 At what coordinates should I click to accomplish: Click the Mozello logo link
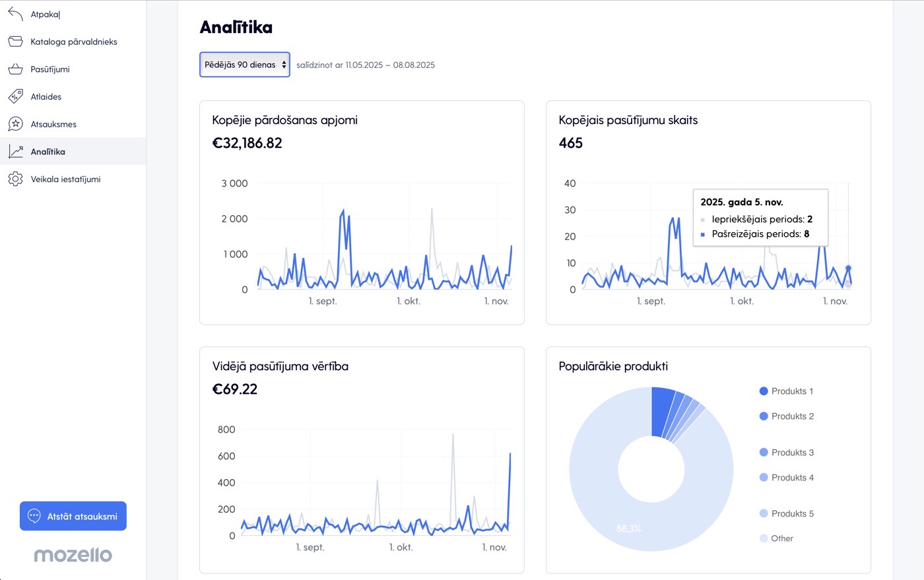click(73, 555)
